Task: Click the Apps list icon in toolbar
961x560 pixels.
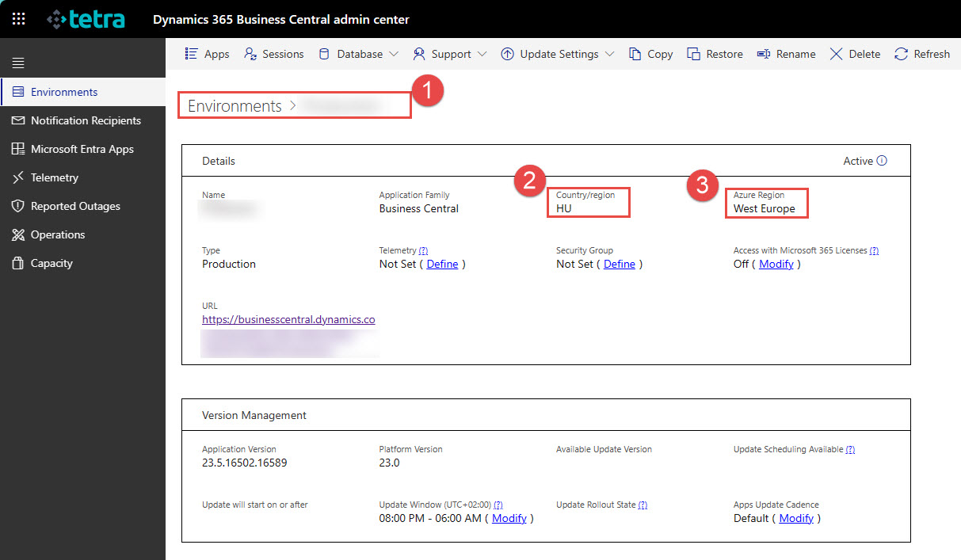Action: (x=191, y=54)
